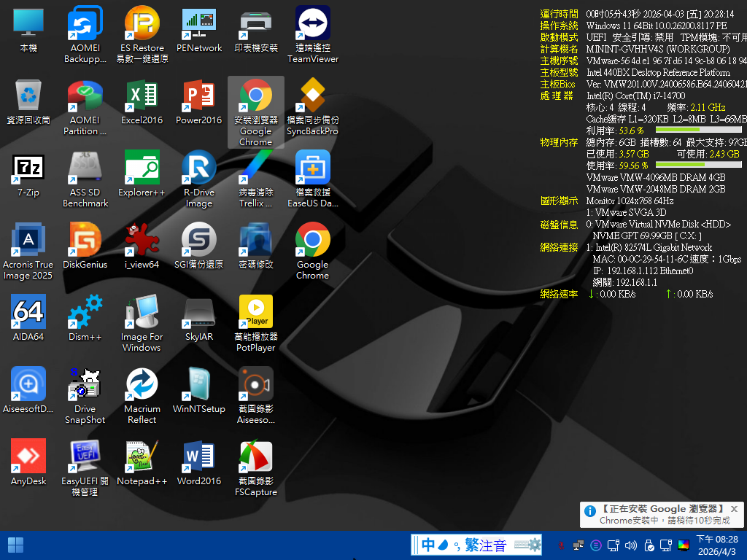This screenshot has width=747, height=560.
Task: Launch the Notepad++ desktop icon
Action: pyautogui.click(x=142, y=457)
